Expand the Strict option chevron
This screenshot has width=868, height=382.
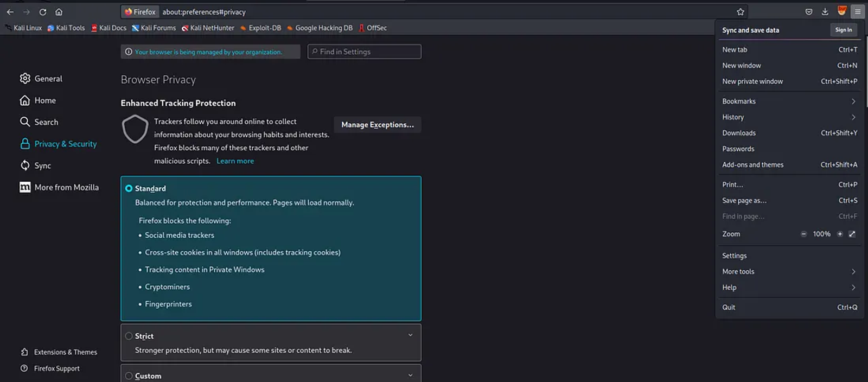[x=410, y=335]
